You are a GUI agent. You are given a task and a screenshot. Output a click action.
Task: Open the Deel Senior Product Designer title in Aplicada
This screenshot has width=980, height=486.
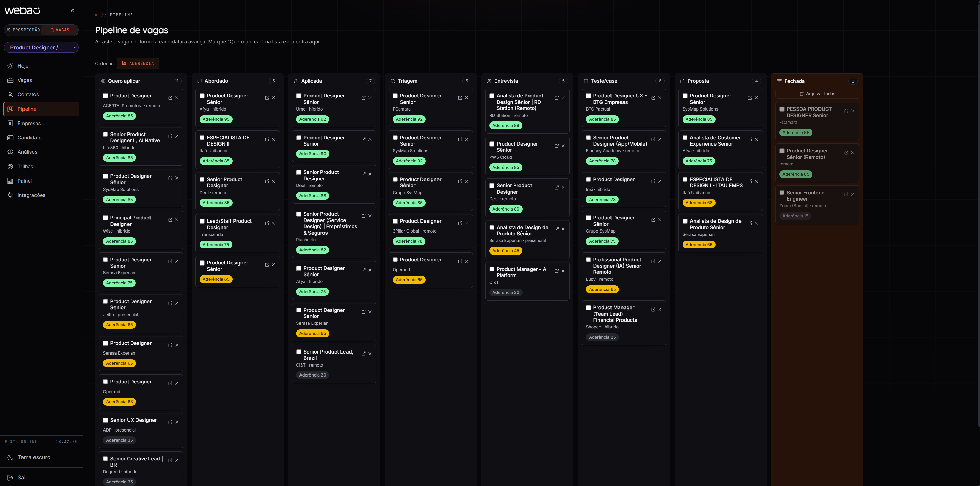(321, 175)
